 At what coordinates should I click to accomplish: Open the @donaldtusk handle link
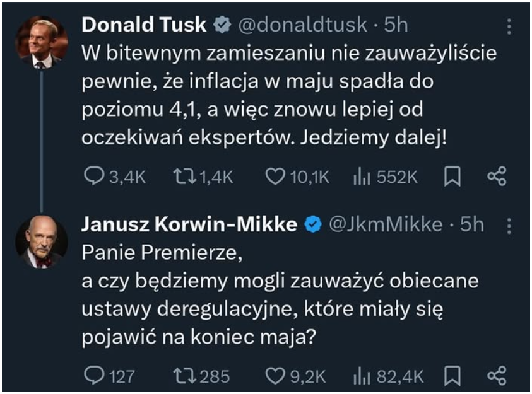(x=302, y=25)
